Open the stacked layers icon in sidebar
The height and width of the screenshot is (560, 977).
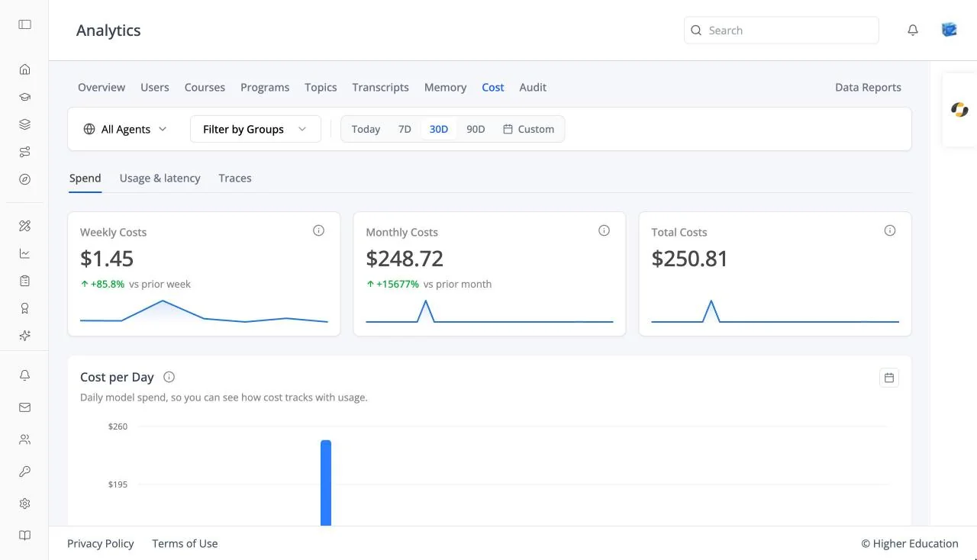pos(24,124)
